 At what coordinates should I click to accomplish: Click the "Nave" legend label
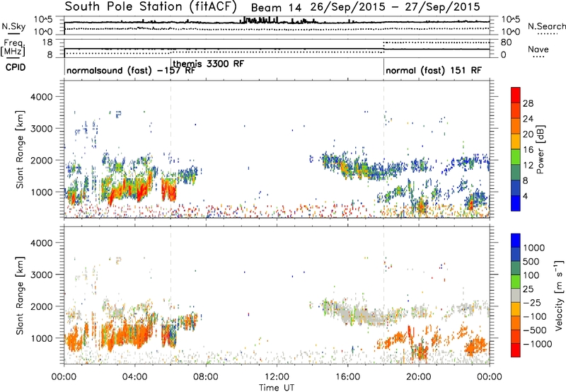[x=538, y=50]
